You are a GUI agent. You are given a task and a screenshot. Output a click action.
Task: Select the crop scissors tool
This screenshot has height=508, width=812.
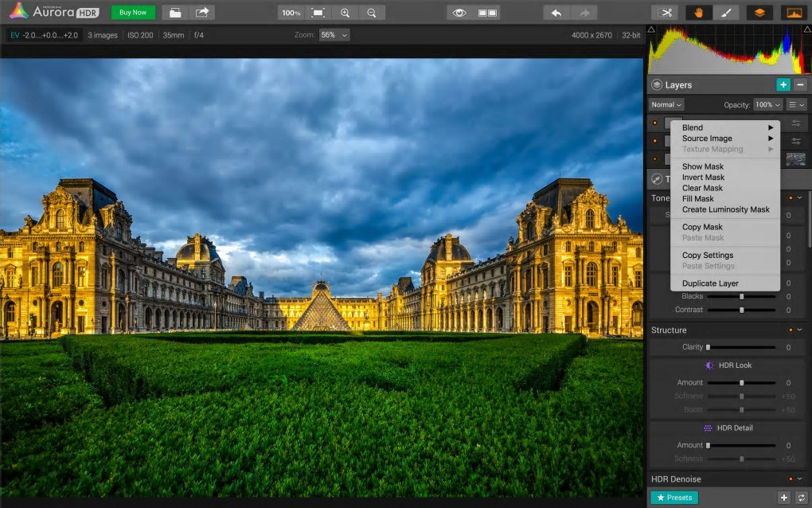pyautogui.click(x=666, y=13)
